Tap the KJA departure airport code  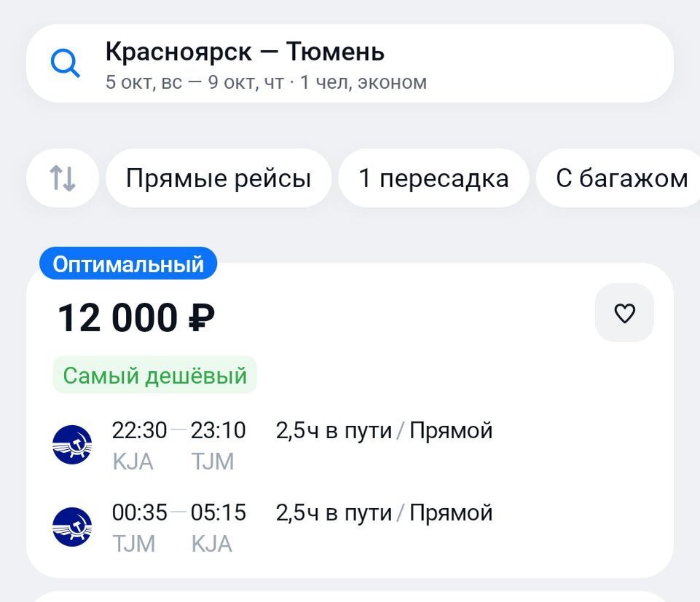tap(133, 462)
